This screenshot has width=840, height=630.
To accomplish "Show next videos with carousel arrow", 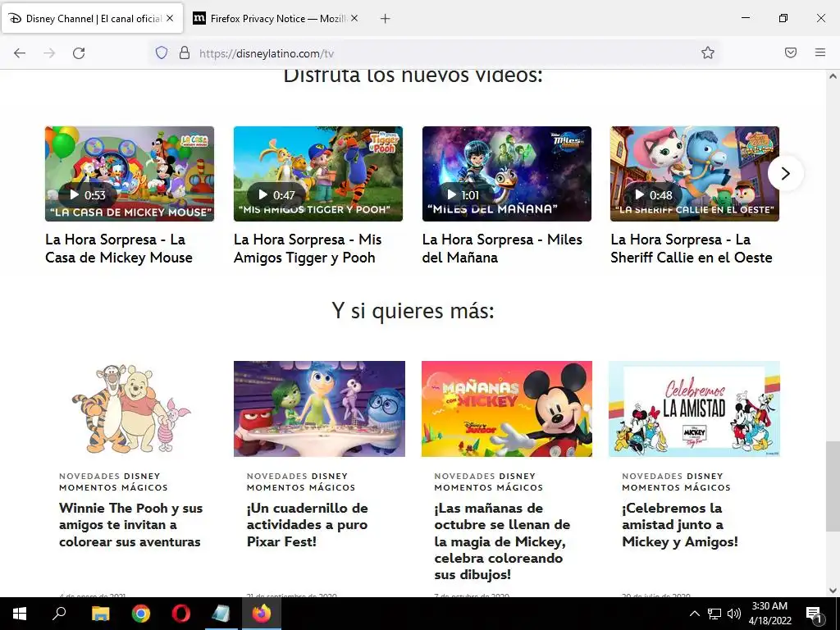I will tap(785, 174).
